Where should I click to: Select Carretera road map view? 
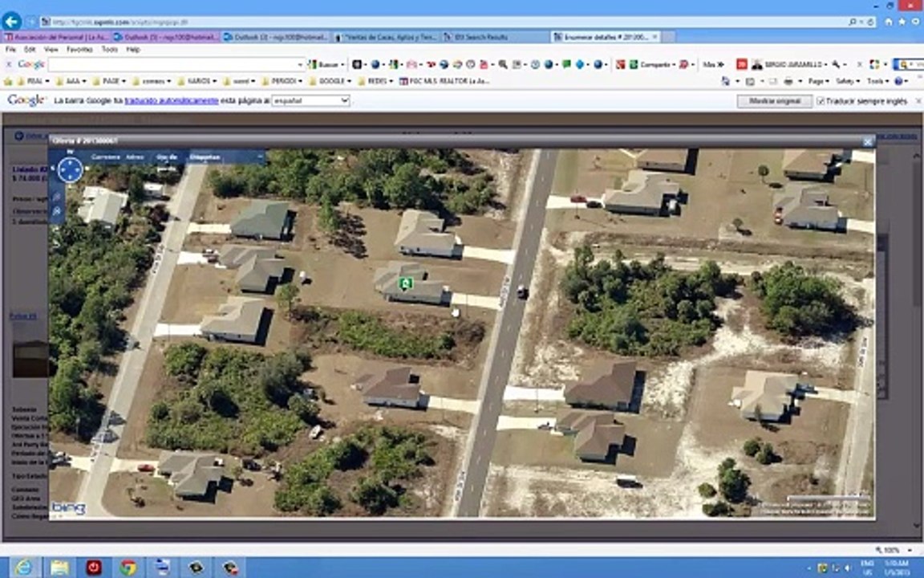click(x=106, y=157)
